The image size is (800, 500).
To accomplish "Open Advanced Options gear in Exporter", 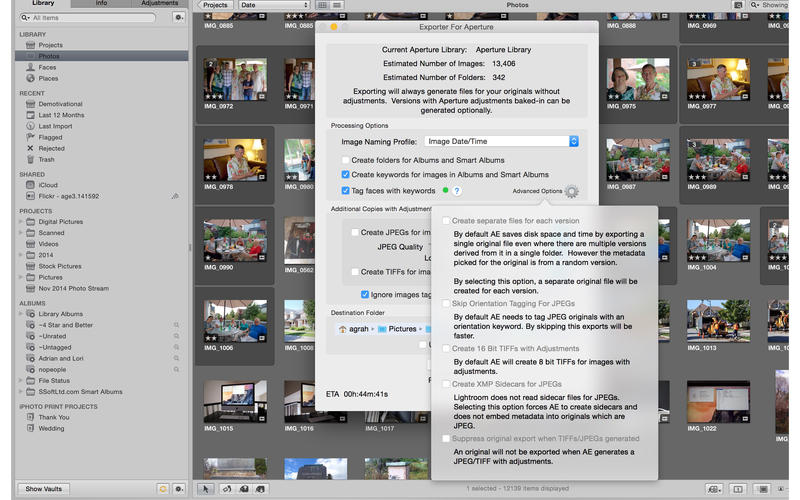I will 571,191.
